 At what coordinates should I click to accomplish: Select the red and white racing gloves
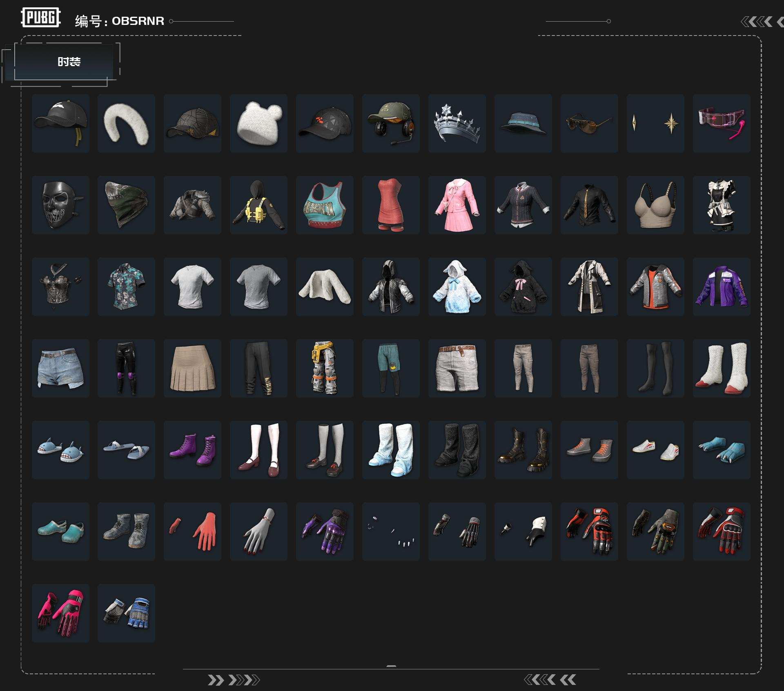(722, 531)
